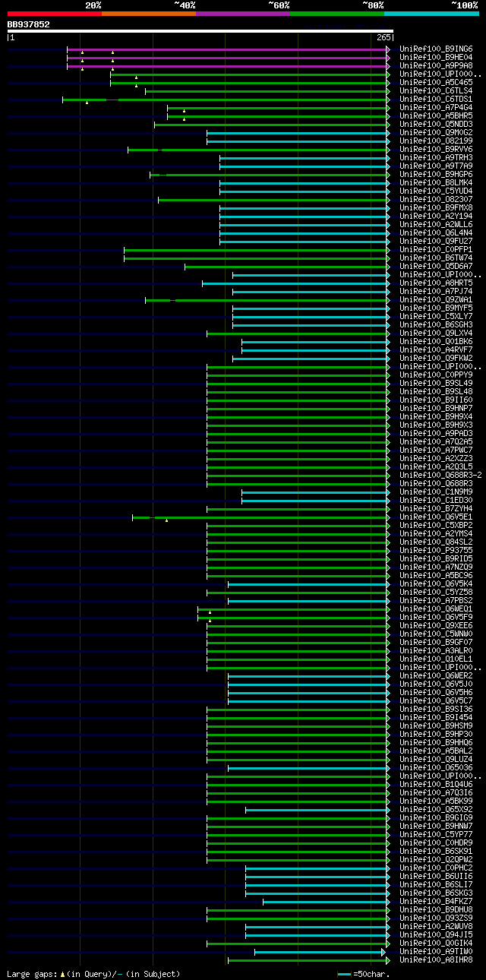The height and width of the screenshot is (980, 486).
Task: Select label UniRef100_Q9LXV4
Action: tap(436, 334)
